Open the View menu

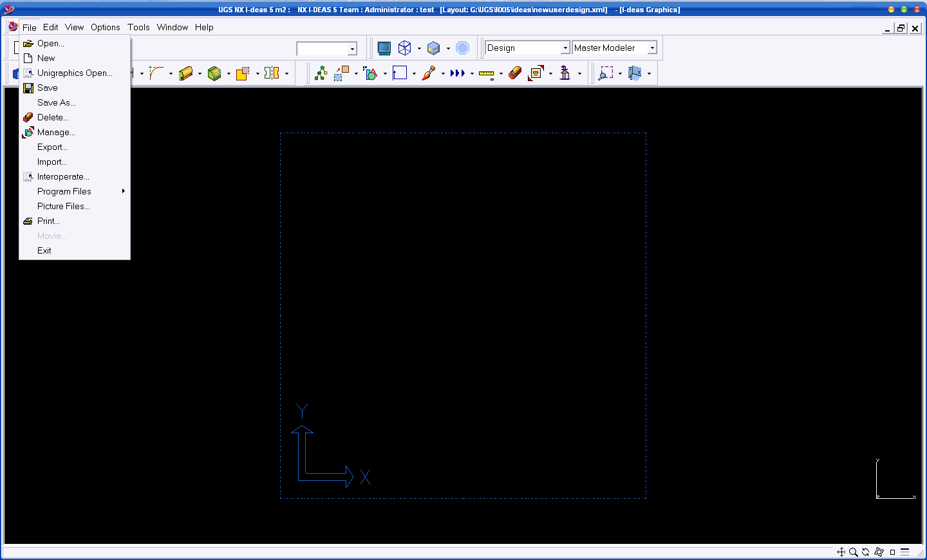(74, 27)
